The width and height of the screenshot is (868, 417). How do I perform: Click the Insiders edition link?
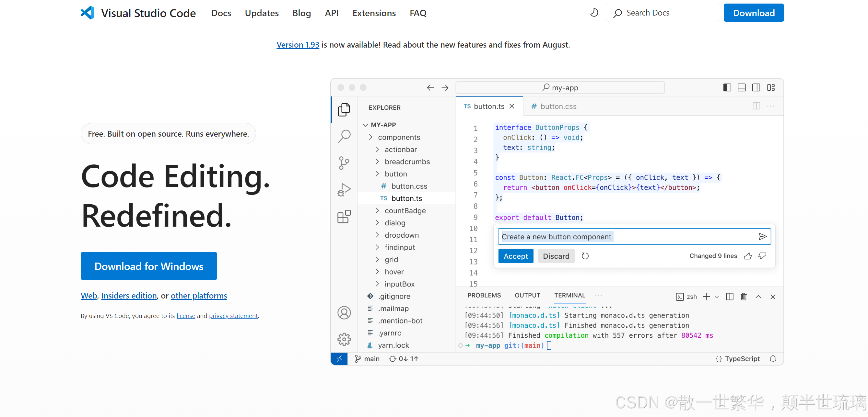(x=128, y=295)
